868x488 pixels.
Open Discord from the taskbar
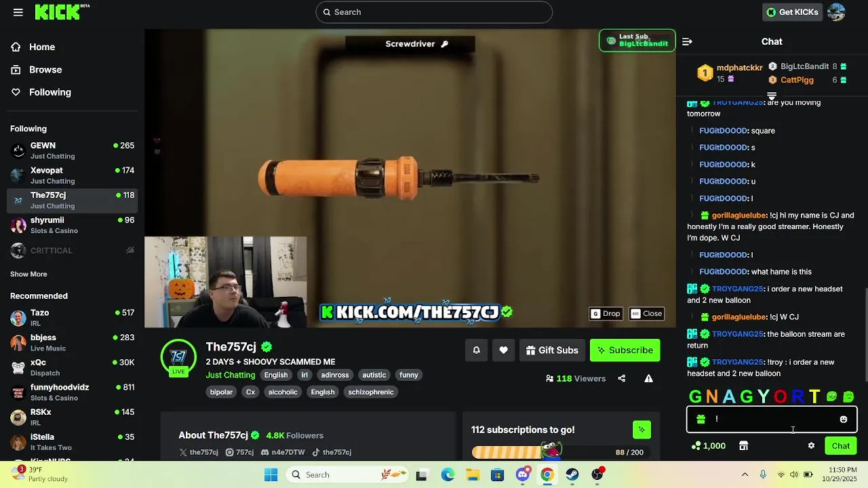pyautogui.click(x=522, y=475)
